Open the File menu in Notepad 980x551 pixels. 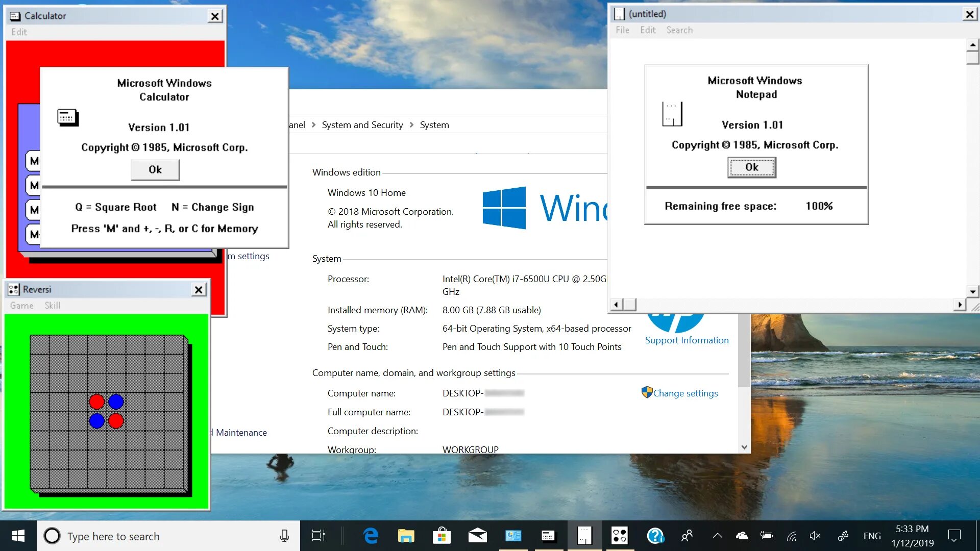coord(622,30)
